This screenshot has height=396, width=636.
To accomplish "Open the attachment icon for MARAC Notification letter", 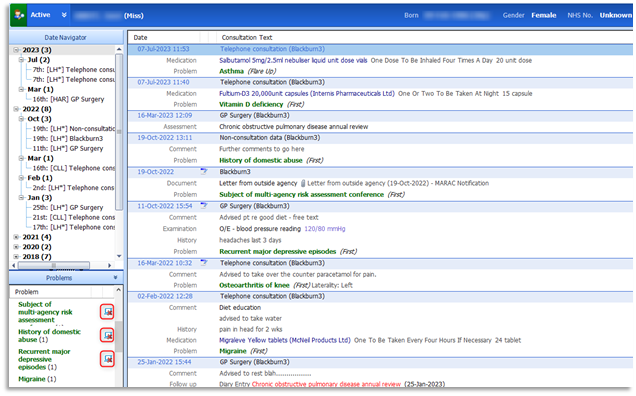I will pyautogui.click(x=303, y=183).
